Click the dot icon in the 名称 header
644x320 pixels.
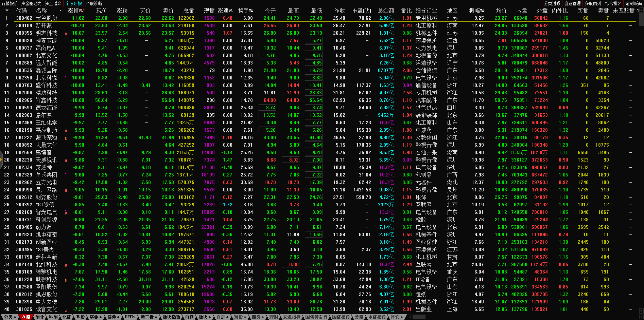[x=60, y=11]
